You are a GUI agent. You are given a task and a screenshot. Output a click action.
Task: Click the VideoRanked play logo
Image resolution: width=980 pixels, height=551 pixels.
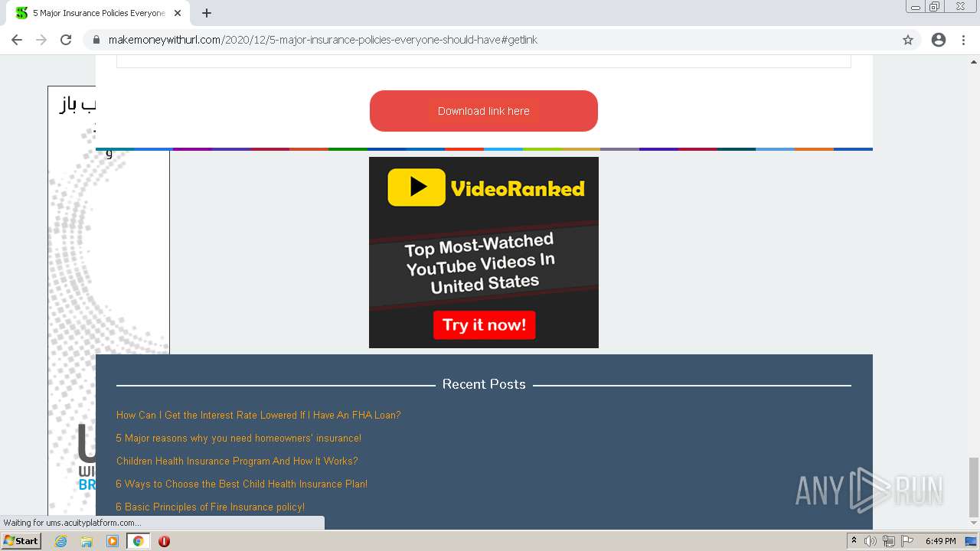(416, 187)
